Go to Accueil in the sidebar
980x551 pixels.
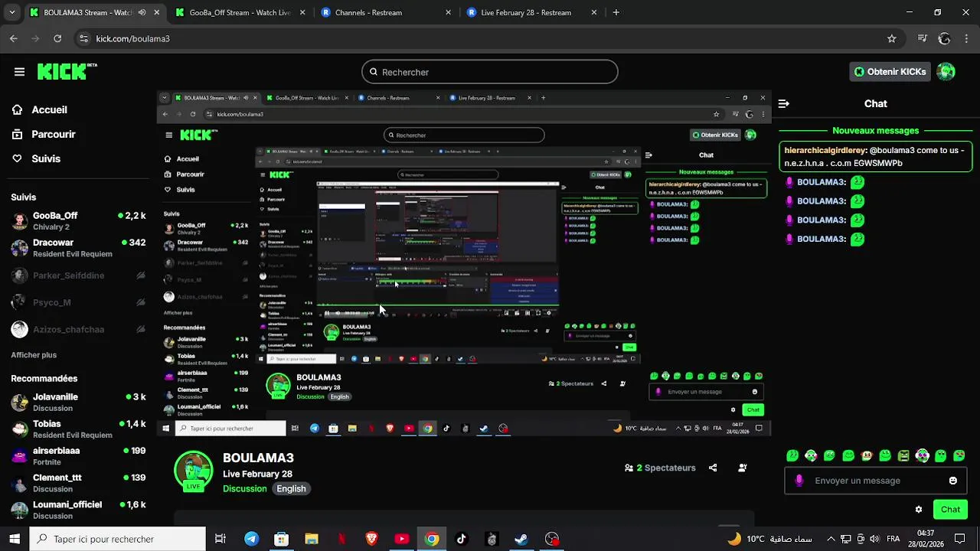point(40,109)
